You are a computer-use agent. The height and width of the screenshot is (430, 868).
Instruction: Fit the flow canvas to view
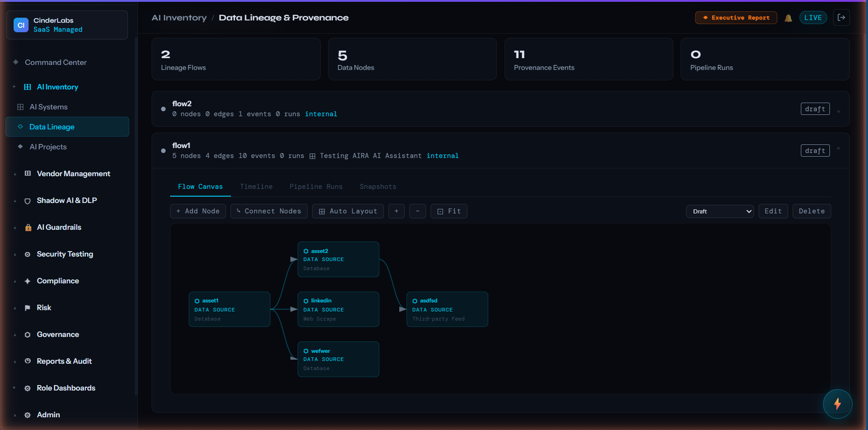click(x=449, y=211)
